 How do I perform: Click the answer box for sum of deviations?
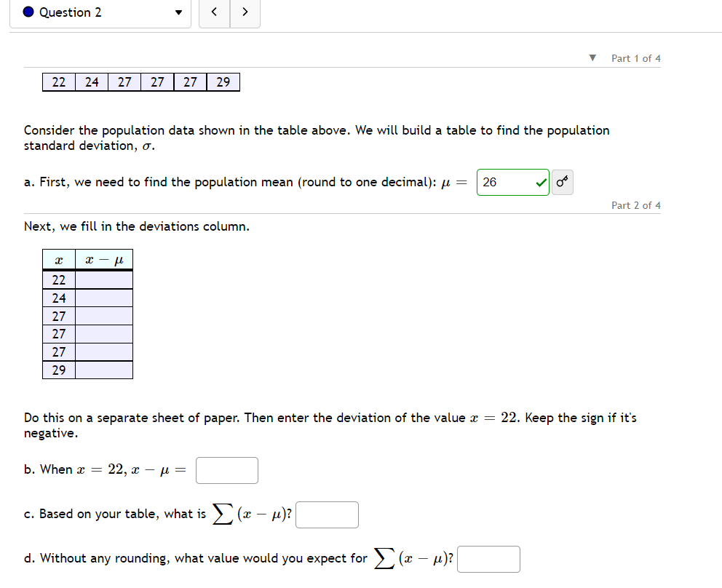tap(327, 514)
